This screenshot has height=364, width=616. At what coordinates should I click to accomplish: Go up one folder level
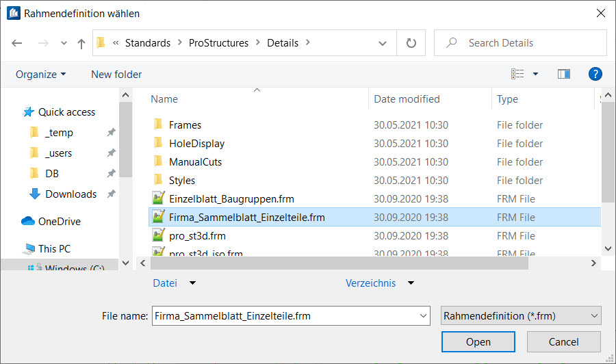[x=81, y=43]
